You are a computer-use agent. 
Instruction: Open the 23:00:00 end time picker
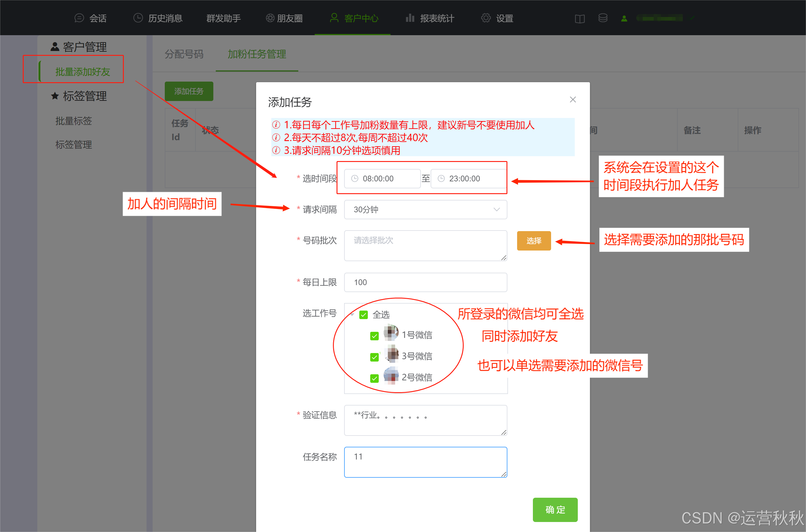coord(468,178)
